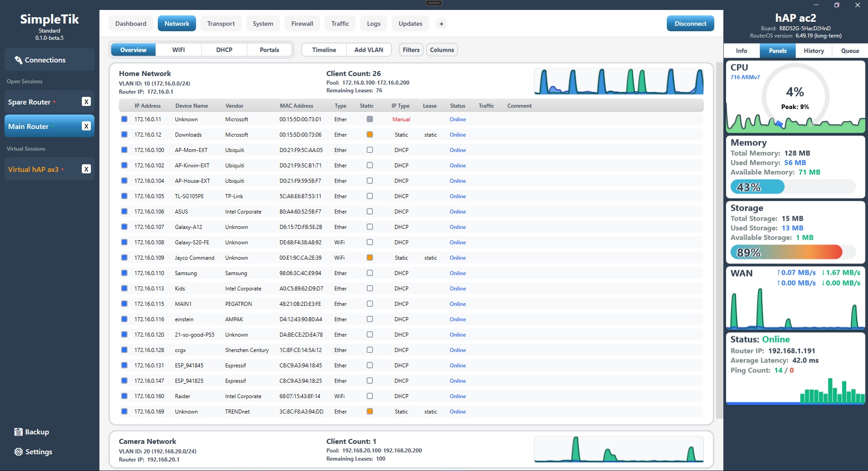The image size is (868, 471).
Task: Close the Spare Router session
Action: pos(86,102)
